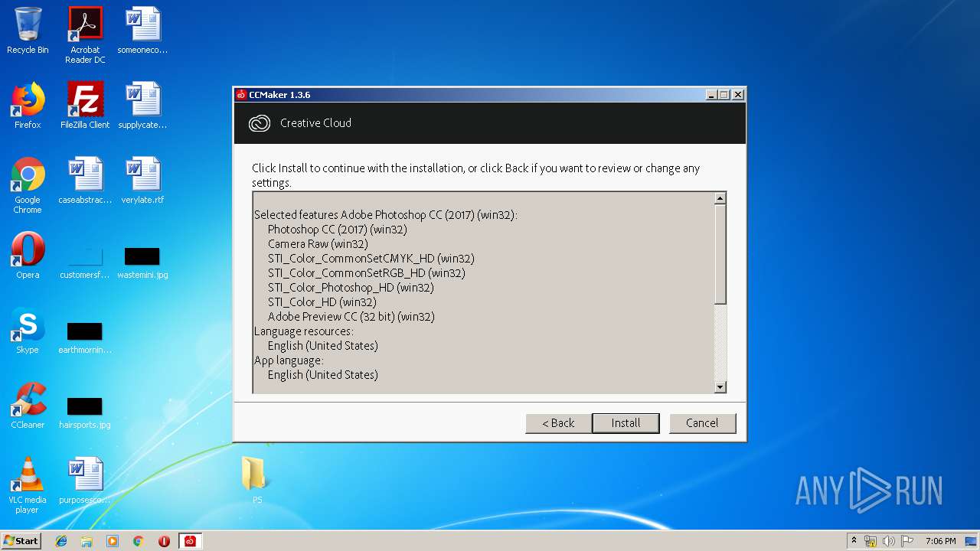Open Firefox desktop shortcut

point(28,106)
